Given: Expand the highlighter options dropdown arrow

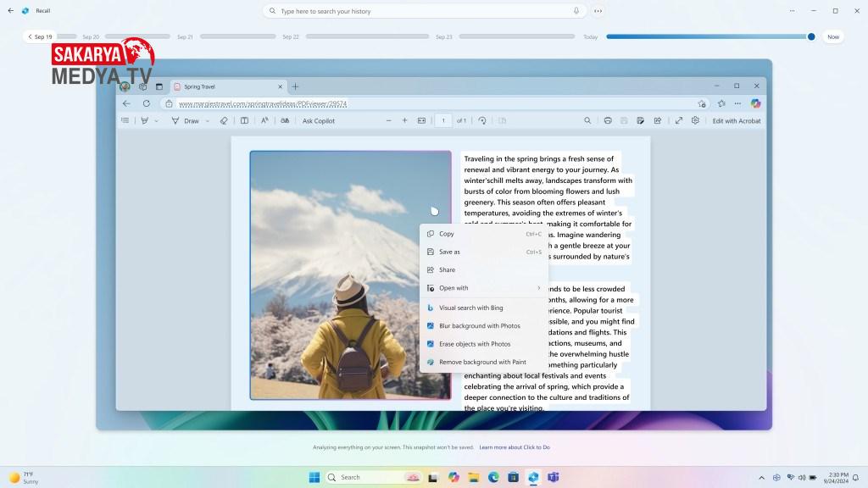Looking at the screenshot, I should pos(157,121).
